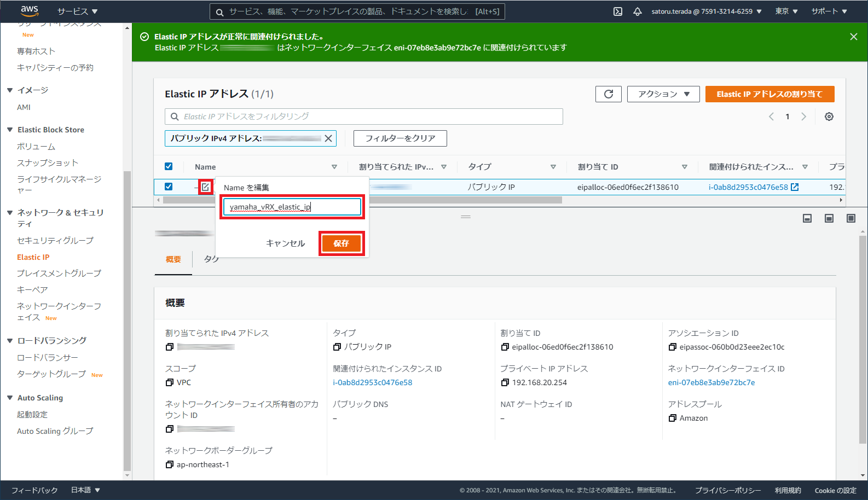Open Cookie の設定 in footer

pyautogui.click(x=835, y=490)
